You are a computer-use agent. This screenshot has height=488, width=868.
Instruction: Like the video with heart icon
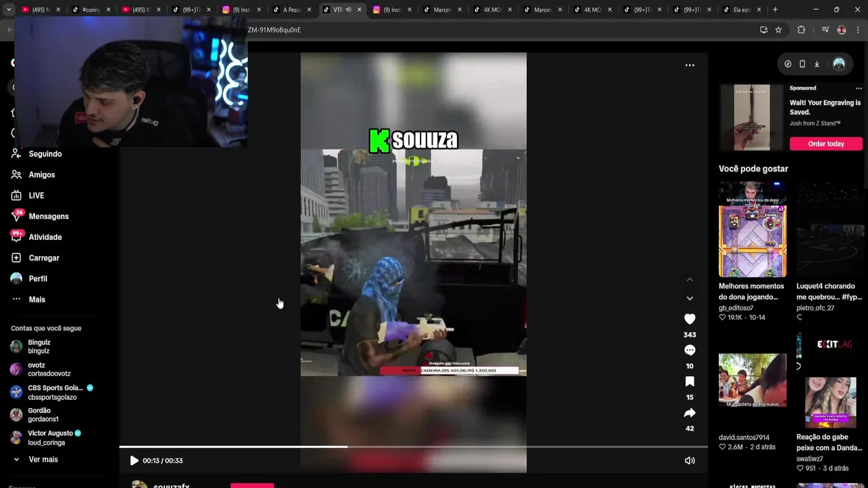(x=690, y=319)
